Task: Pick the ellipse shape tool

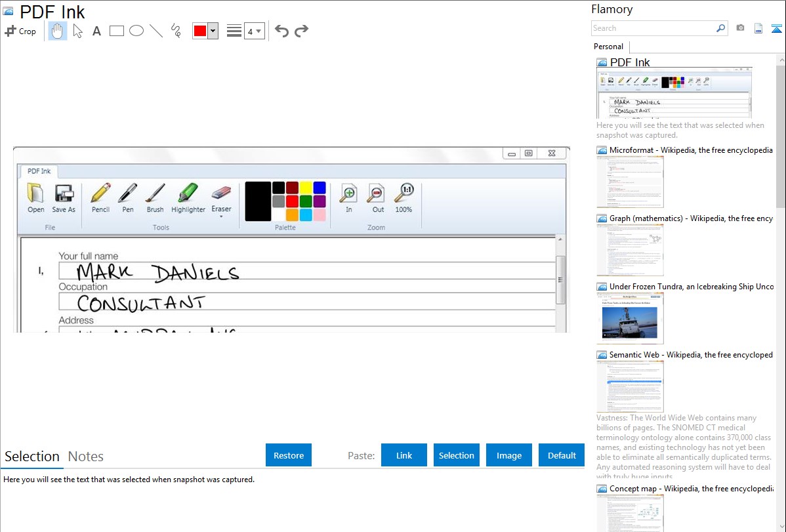Action: (x=136, y=31)
